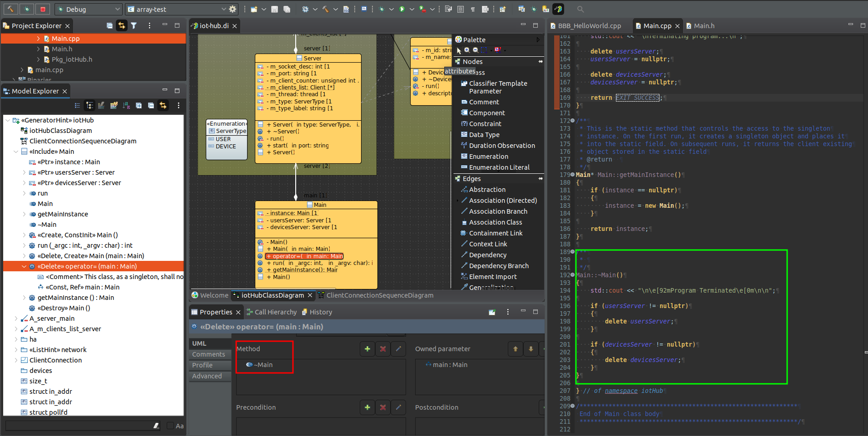Move Owned parameter down with arrow
The width and height of the screenshot is (868, 436).
tap(531, 349)
